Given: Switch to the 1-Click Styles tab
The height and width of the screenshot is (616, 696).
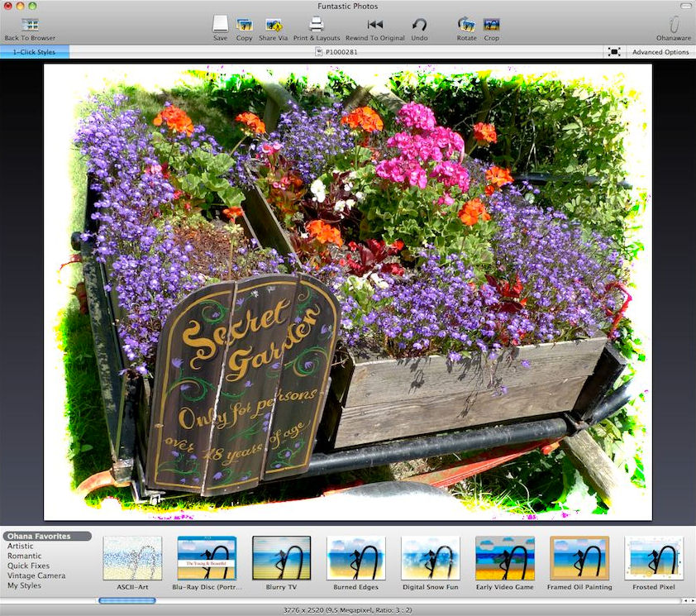Looking at the screenshot, I should coord(35,52).
